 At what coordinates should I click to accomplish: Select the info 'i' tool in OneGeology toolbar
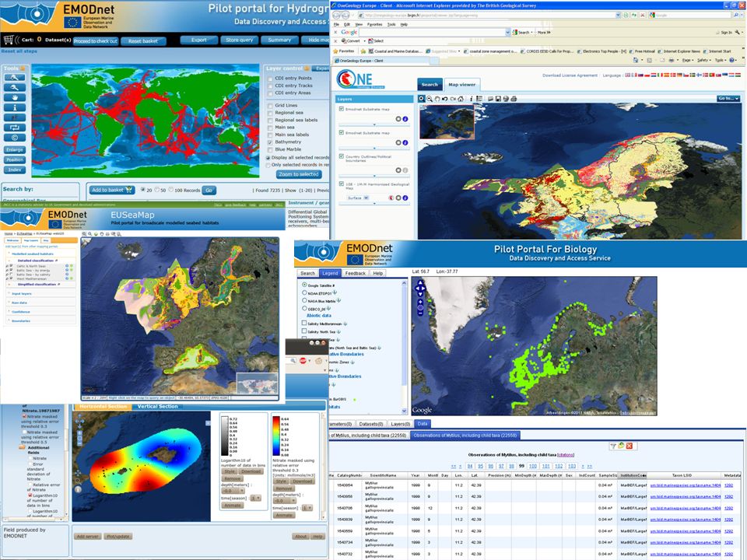tap(472, 99)
